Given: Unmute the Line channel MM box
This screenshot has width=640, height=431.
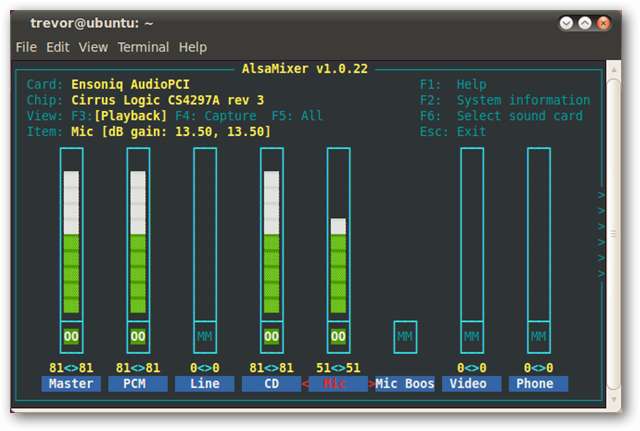Looking at the screenshot, I should pyautogui.click(x=205, y=337).
